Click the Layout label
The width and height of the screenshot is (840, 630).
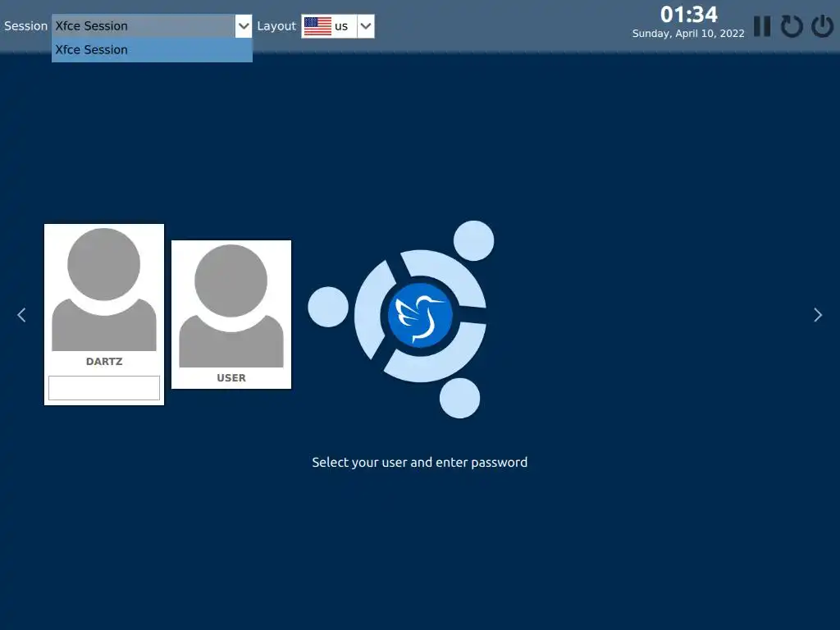point(276,26)
